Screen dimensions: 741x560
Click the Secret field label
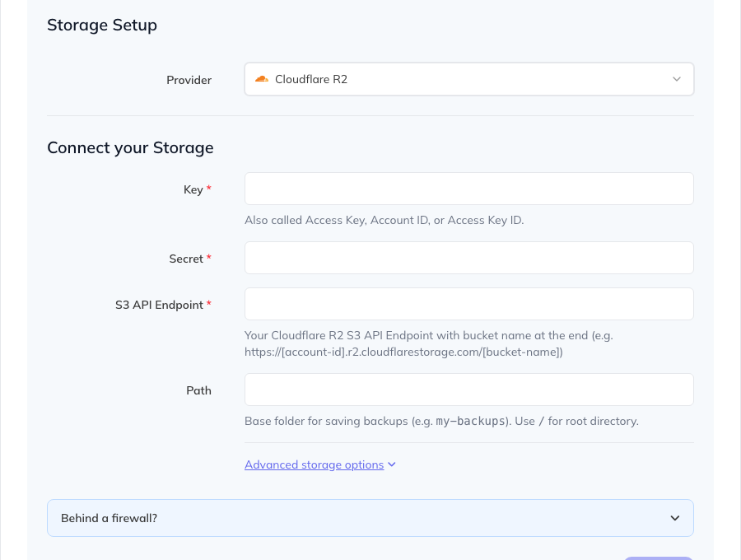186,259
